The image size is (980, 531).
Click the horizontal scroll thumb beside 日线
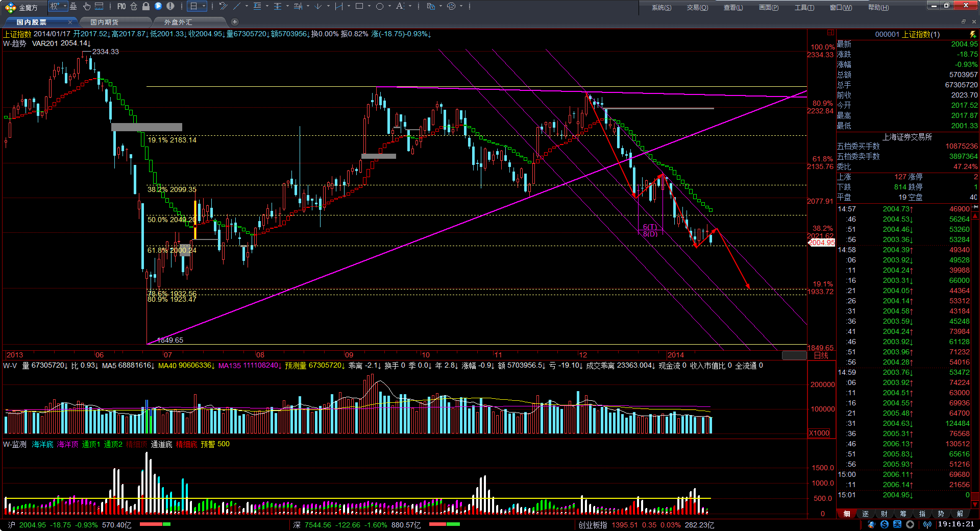tap(794, 355)
